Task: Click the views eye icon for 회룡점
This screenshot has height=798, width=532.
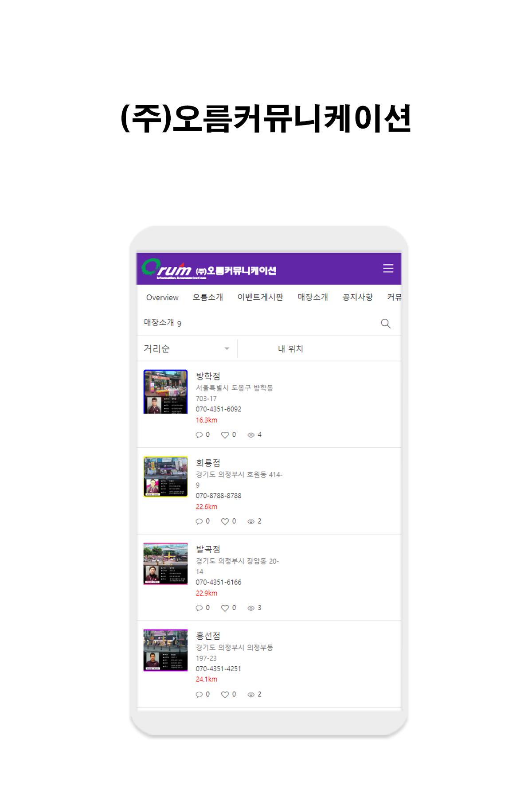Action: coord(251,521)
